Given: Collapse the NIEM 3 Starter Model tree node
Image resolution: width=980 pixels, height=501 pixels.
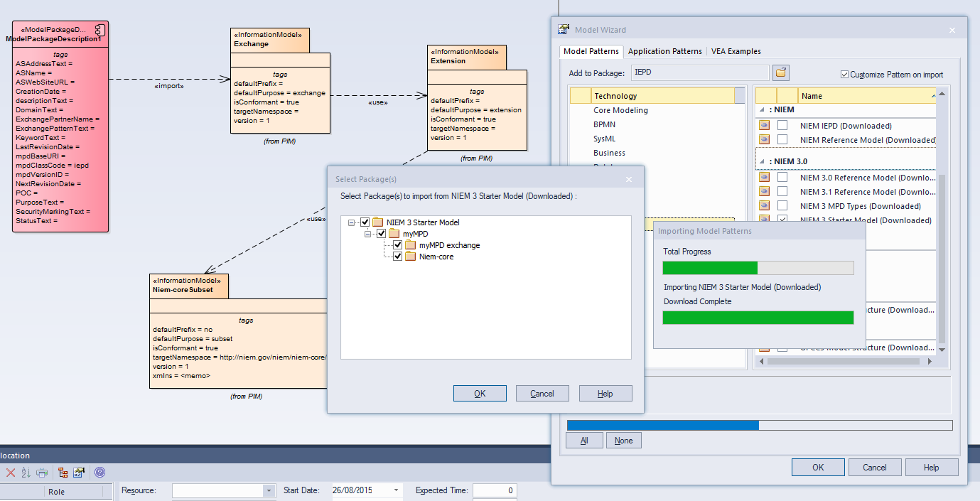Looking at the screenshot, I should [352, 222].
